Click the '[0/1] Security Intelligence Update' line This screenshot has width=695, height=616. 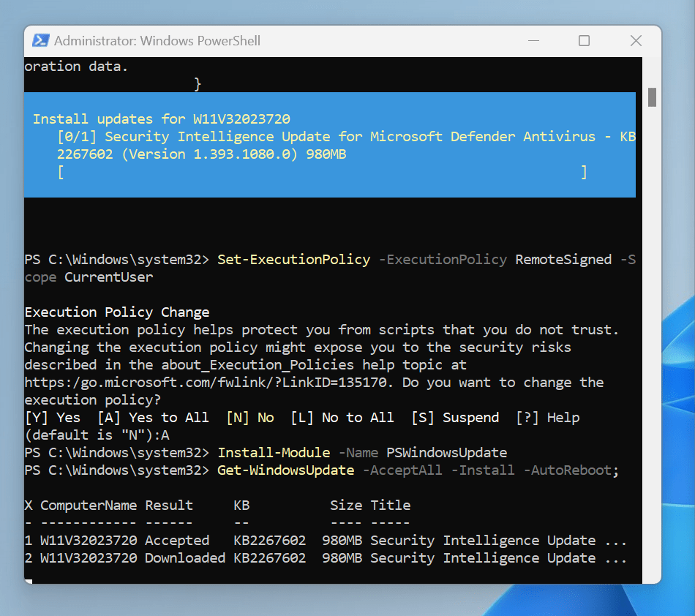347,137
